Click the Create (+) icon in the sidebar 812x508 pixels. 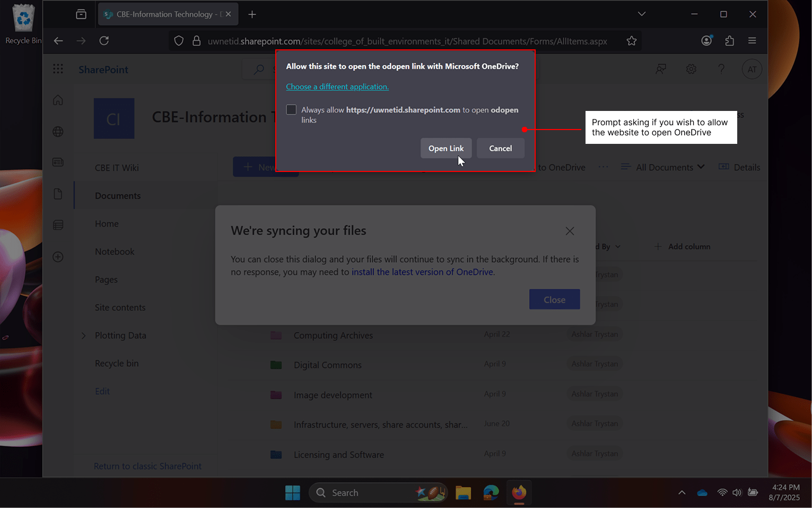coord(58,257)
